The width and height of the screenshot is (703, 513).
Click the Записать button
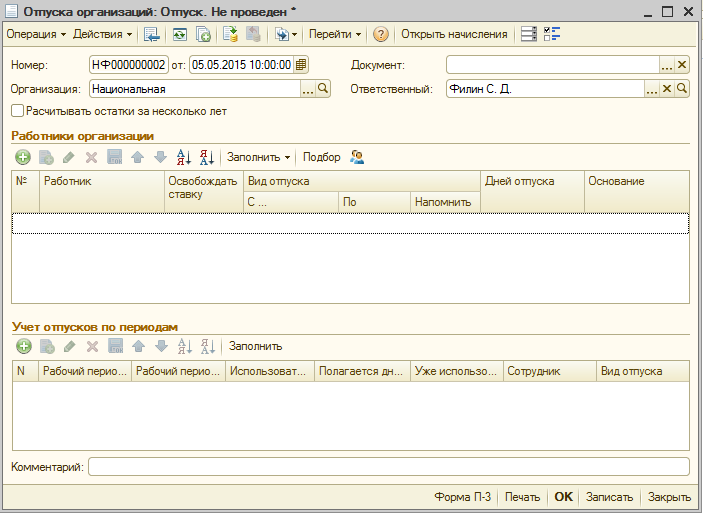609,497
